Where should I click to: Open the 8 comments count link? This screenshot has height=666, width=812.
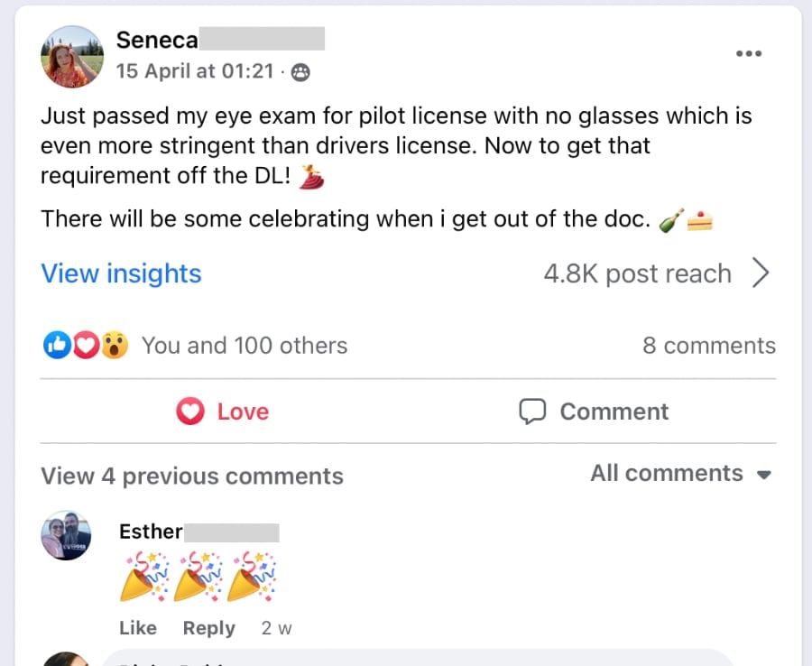click(708, 346)
